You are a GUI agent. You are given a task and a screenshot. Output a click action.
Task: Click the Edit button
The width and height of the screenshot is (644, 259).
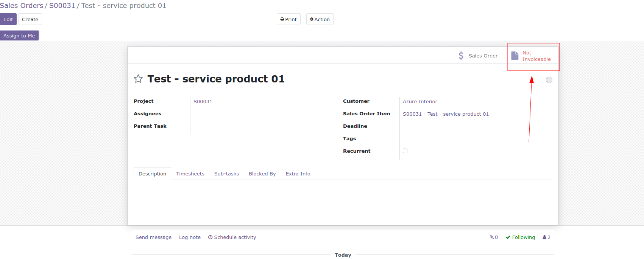pos(8,19)
